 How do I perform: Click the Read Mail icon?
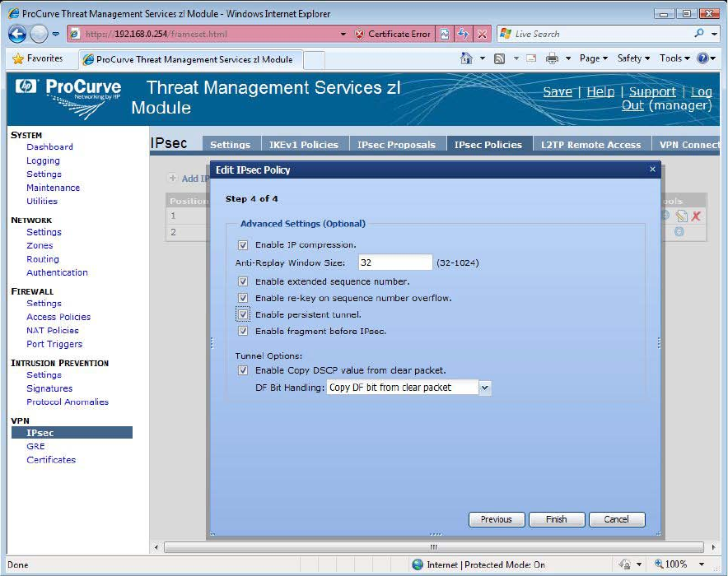pos(531,58)
